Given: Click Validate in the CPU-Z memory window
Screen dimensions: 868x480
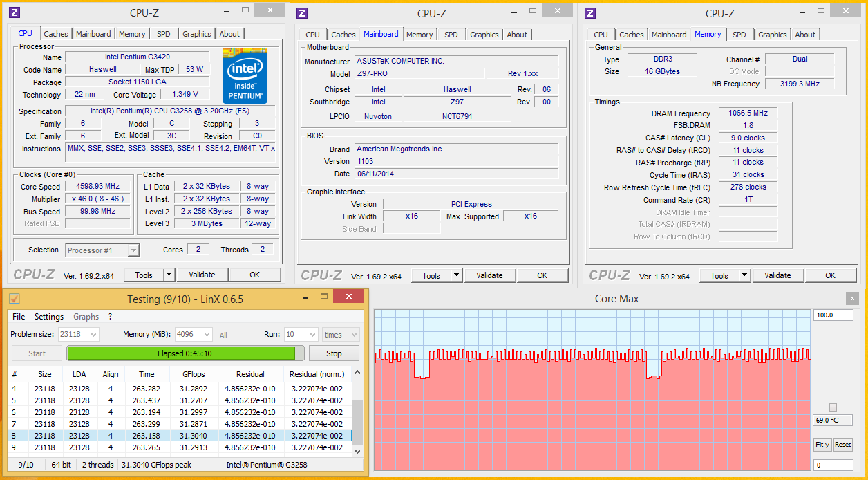Looking at the screenshot, I should (777, 275).
